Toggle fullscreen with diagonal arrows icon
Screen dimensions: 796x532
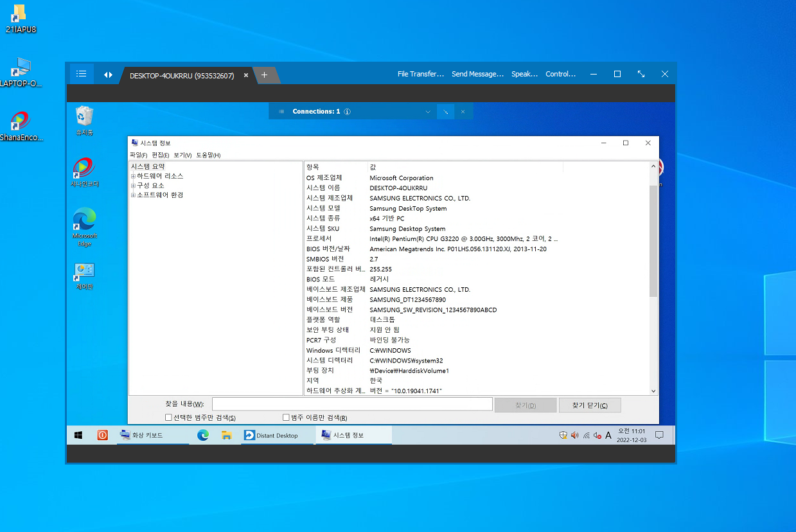tap(641, 74)
